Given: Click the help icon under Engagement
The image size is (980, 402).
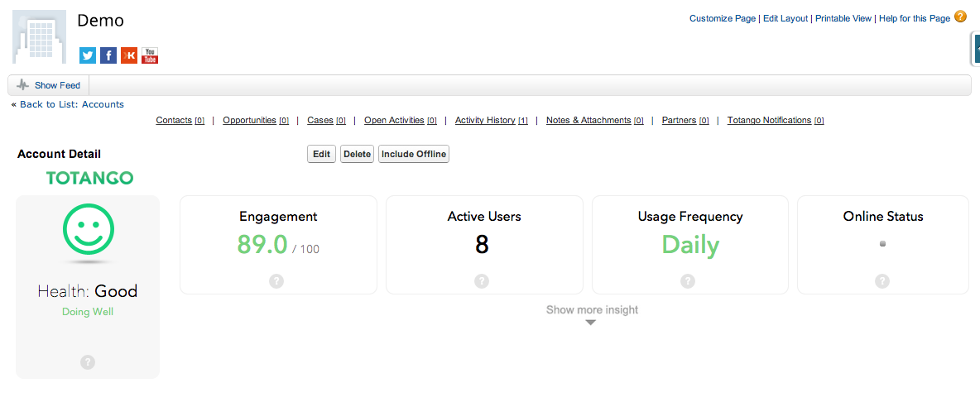Looking at the screenshot, I should [277, 281].
